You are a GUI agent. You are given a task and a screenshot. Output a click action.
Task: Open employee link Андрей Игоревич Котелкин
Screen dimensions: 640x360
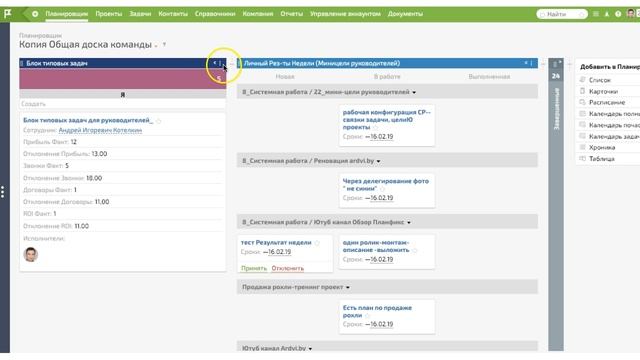[100, 130]
